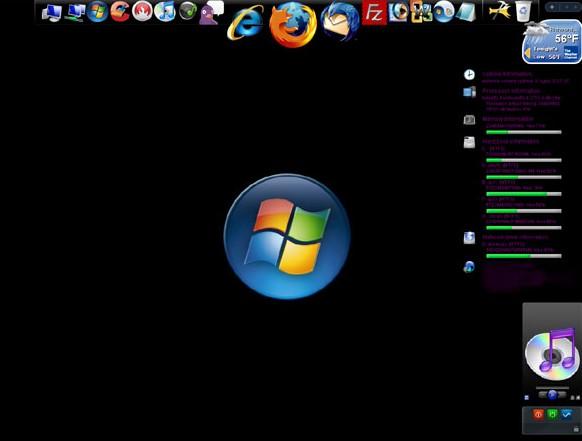This screenshot has width=582, height=441.
Task: Open the eye image viewer dock icon
Action: coord(398,12)
